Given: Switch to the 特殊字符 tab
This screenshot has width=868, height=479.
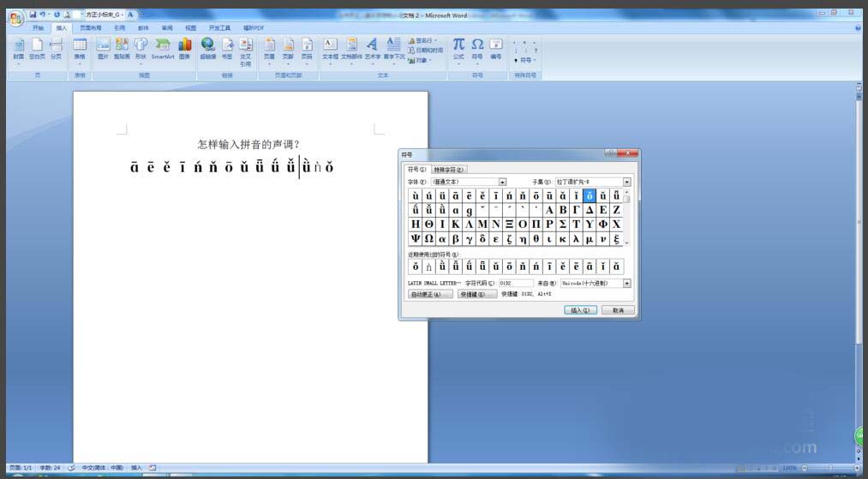Looking at the screenshot, I should pos(448,170).
